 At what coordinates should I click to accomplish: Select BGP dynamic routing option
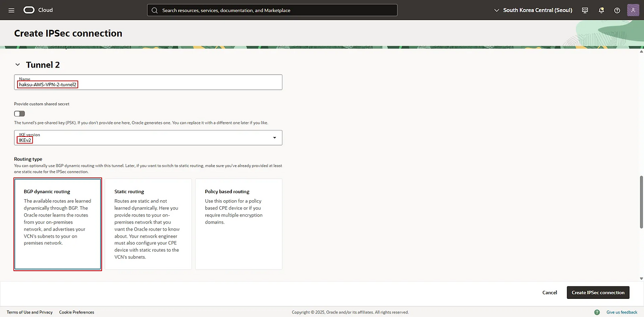58,224
